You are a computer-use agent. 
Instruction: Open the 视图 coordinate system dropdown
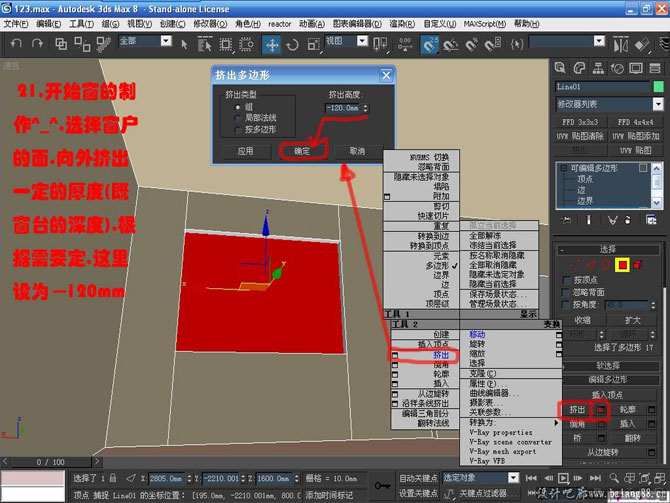coord(362,41)
